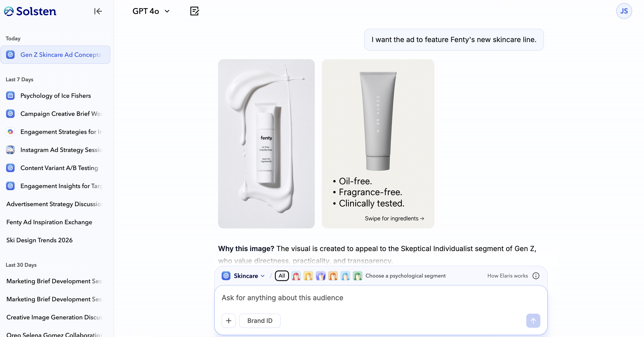Send the message with the arrow button
The width and height of the screenshot is (644, 337).
(x=533, y=320)
